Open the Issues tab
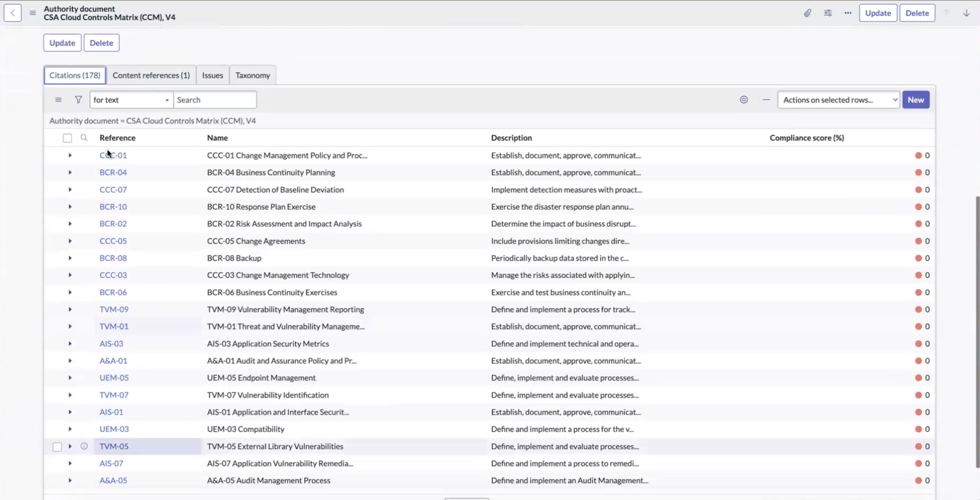Screen dimensions: 980x500 (x=213, y=75)
